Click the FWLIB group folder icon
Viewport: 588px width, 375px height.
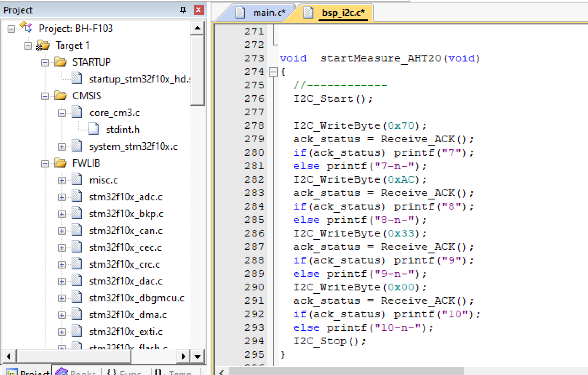pos(60,163)
